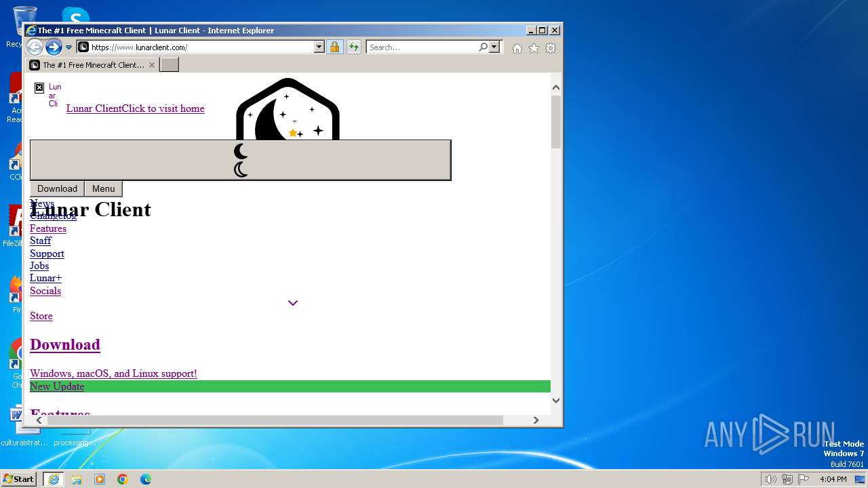Screen dimensions: 868x488
Task: Click the horizontal scrollbar thumb
Action: click(275, 420)
